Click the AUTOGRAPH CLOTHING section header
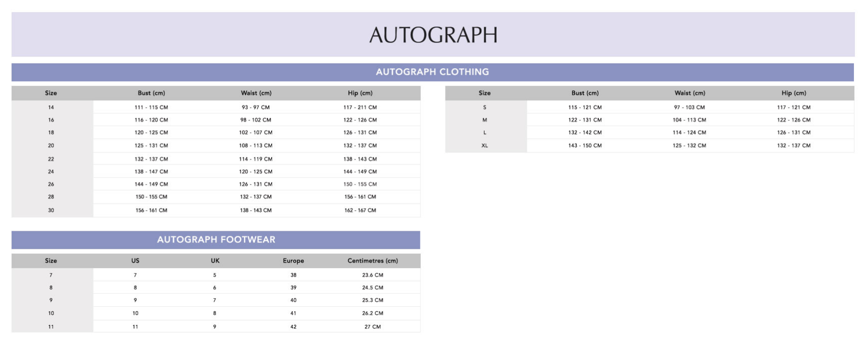This screenshot has width=868, height=358. click(432, 72)
